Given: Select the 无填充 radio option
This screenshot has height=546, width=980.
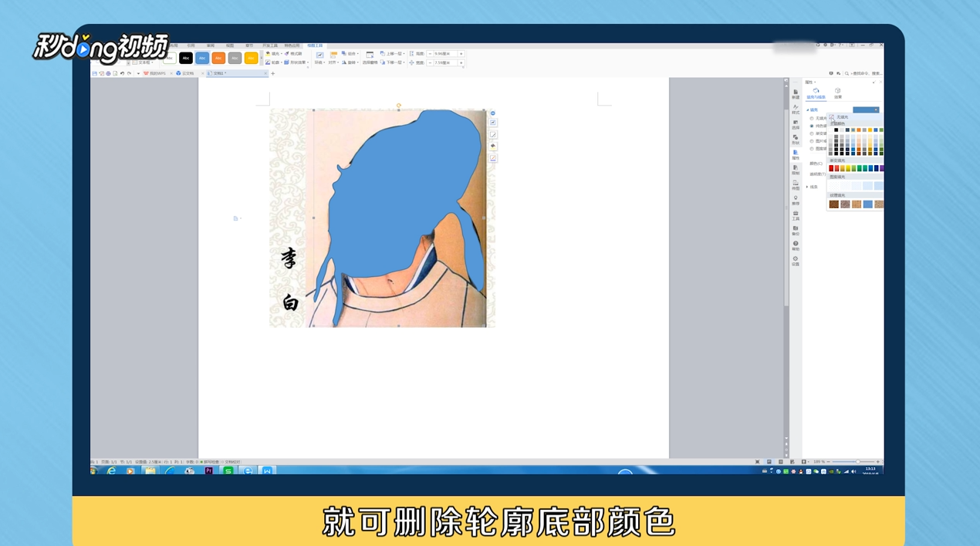Looking at the screenshot, I should (x=812, y=118).
